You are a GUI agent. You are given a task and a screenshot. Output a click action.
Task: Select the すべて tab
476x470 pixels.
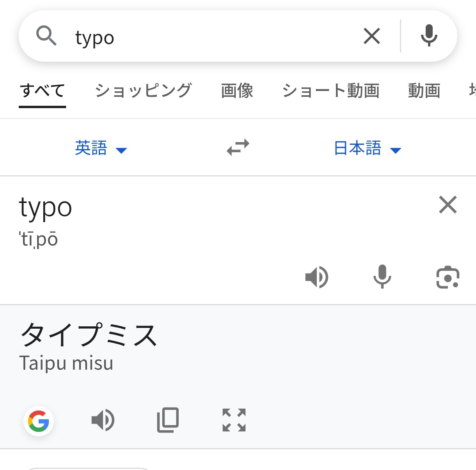pos(43,91)
